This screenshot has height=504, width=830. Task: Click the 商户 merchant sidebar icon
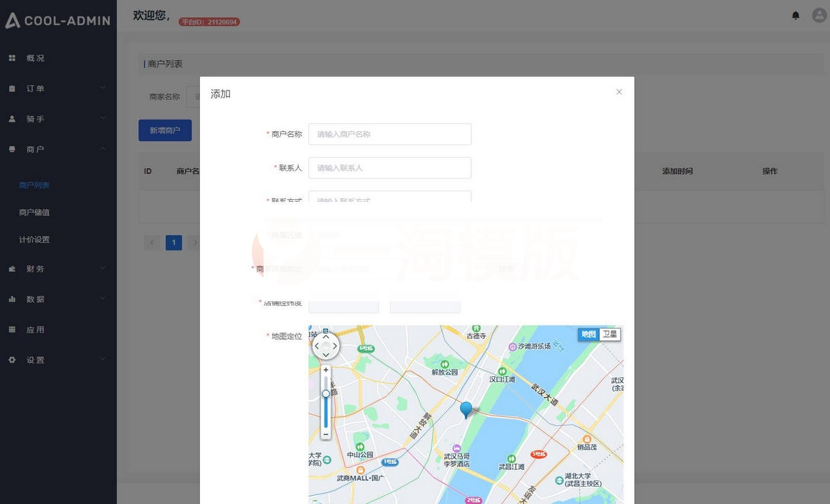pyautogui.click(x=12, y=149)
